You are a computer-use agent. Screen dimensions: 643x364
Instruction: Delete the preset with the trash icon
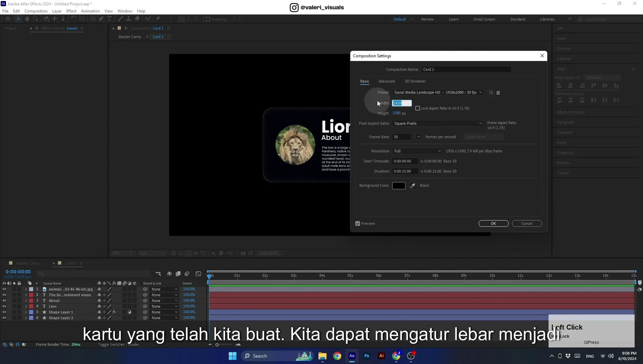(x=498, y=93)
